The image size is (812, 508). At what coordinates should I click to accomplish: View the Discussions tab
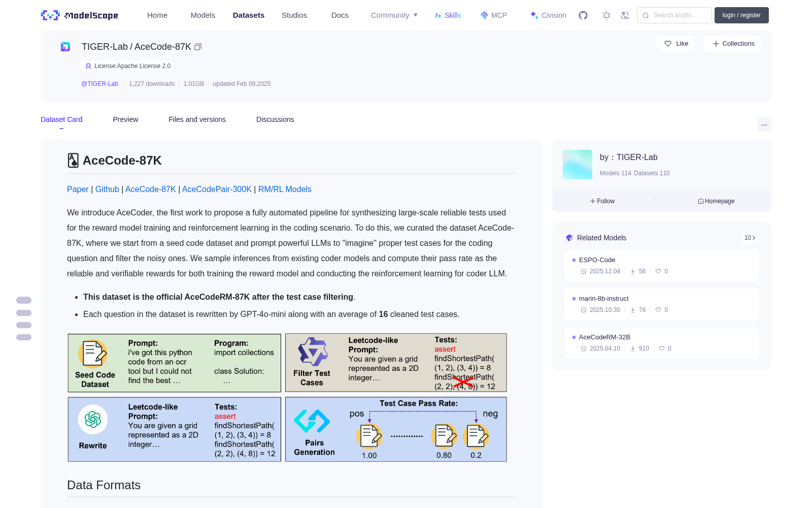click(275, 119)
